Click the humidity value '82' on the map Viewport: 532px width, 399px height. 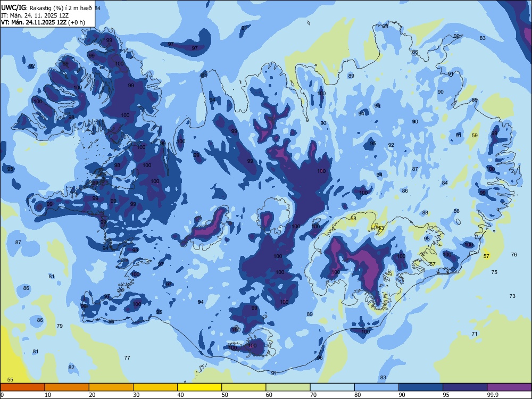pos(71,367)
